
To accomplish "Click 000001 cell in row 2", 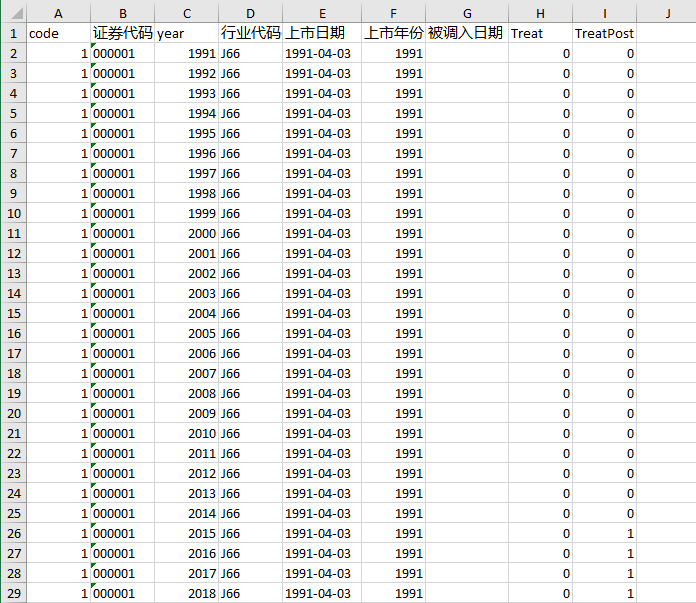I will (123, 53).
